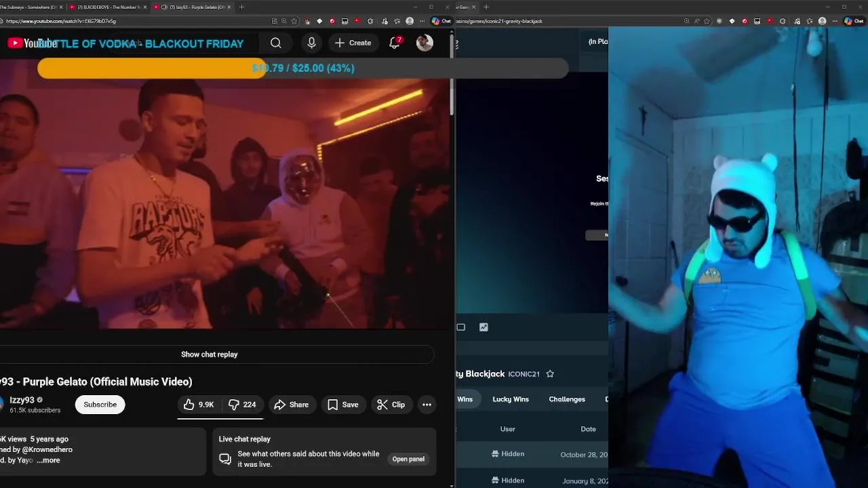Click the Date column header
The width and height of the screenshot is (868, 488).
588,429
